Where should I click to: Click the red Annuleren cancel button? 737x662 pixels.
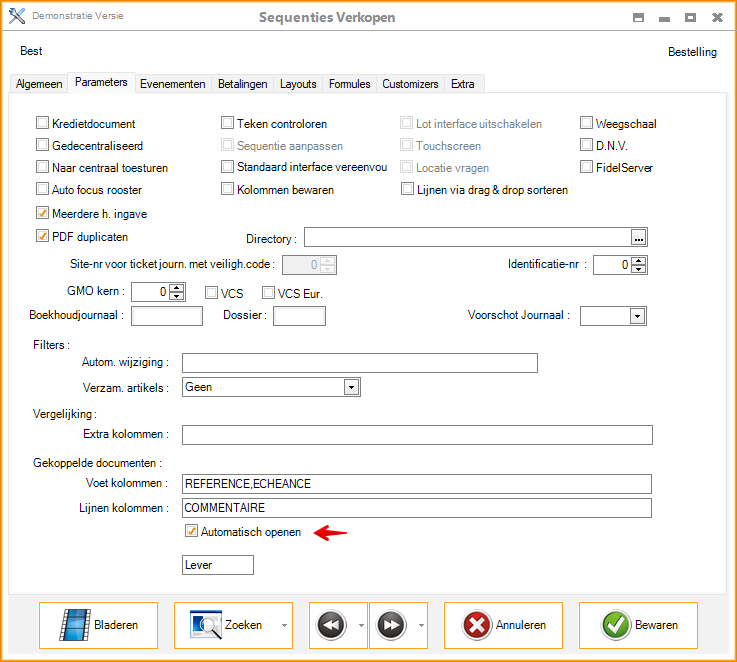pos(503,625)
